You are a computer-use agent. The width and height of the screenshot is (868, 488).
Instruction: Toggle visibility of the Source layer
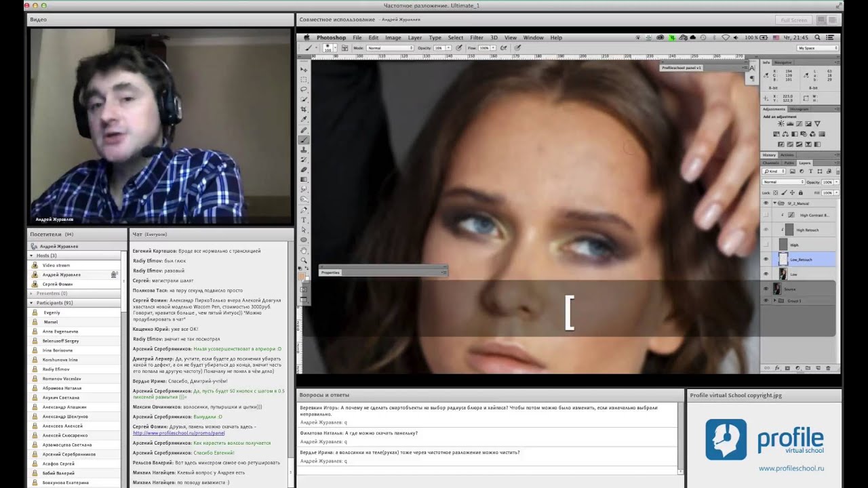766,289
